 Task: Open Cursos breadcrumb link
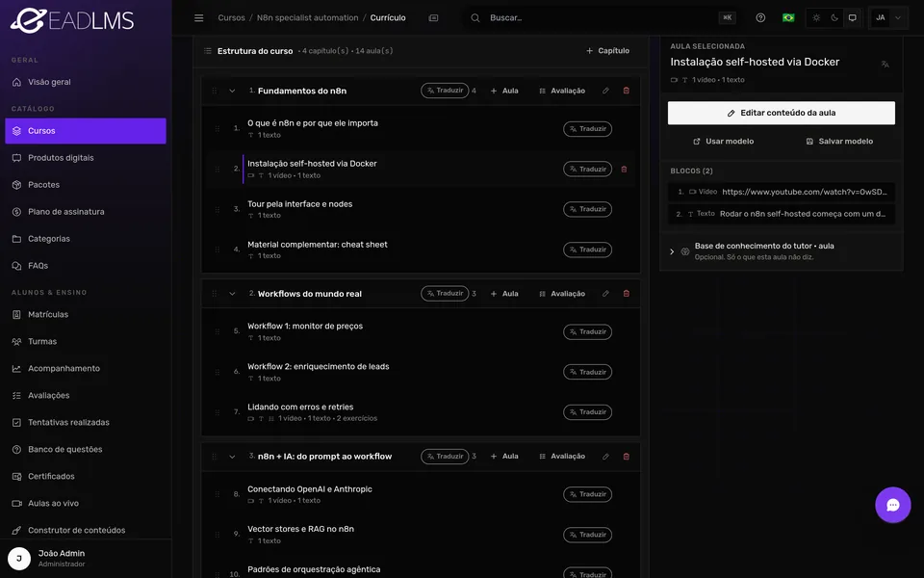point(231,17)
